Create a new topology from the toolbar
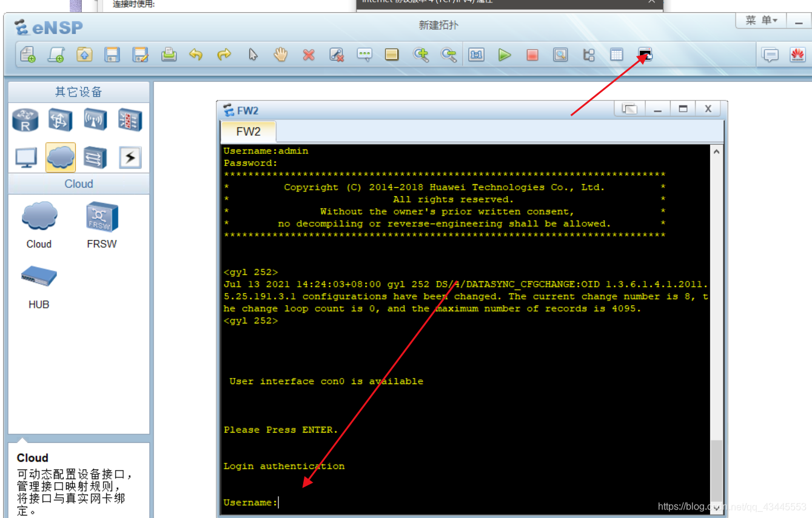 coord(28,55)
